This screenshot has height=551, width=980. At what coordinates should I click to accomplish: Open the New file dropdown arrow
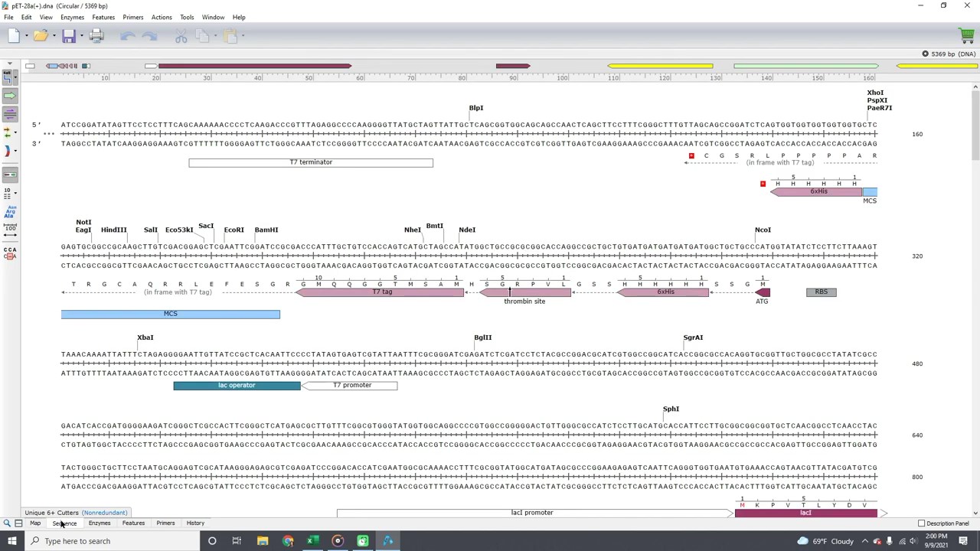[27, 36]
